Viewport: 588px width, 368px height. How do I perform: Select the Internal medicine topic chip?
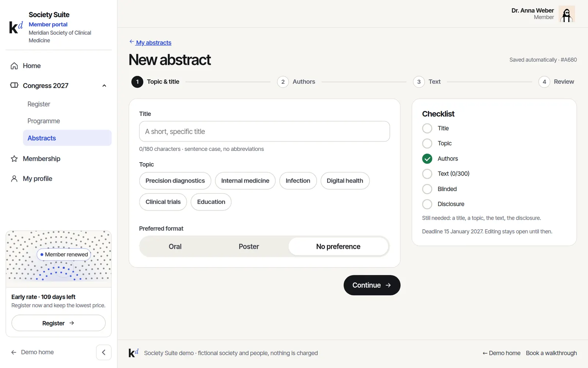tap(245, 181)
